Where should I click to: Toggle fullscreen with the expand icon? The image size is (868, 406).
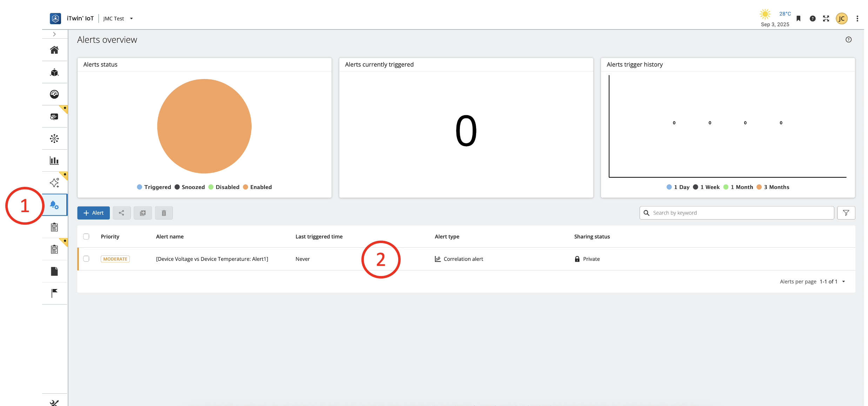[x=826, y=19]
